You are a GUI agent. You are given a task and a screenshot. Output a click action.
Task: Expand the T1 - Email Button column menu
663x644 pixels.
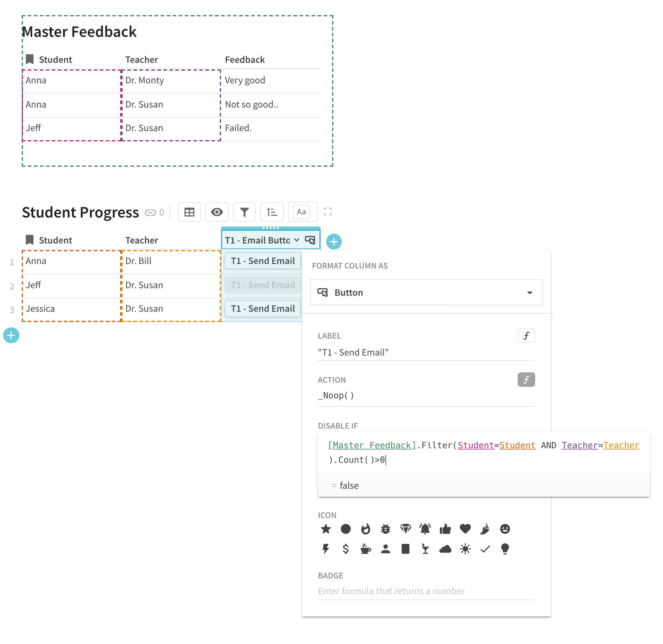pos(297,240)
